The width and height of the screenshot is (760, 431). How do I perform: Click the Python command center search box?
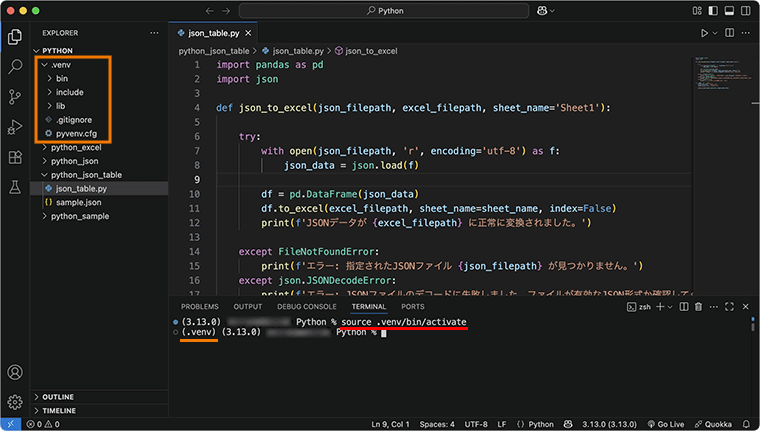pyautogui.click(x=384, y=11)
